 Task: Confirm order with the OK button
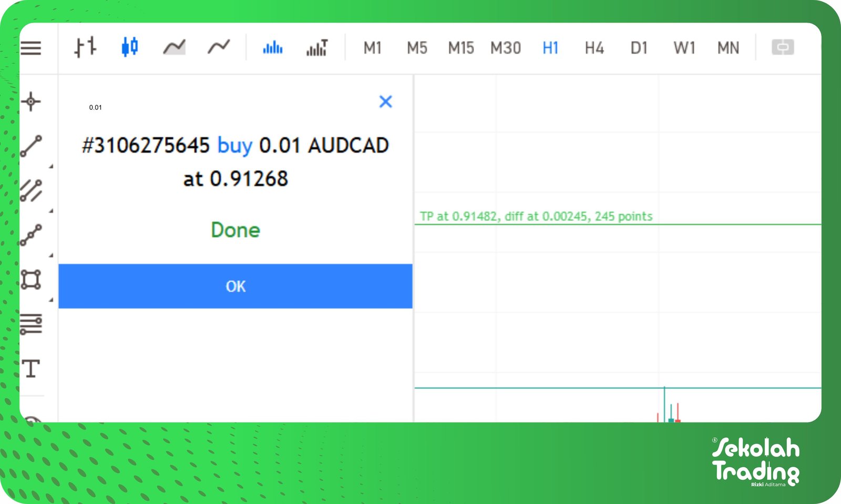235,286
